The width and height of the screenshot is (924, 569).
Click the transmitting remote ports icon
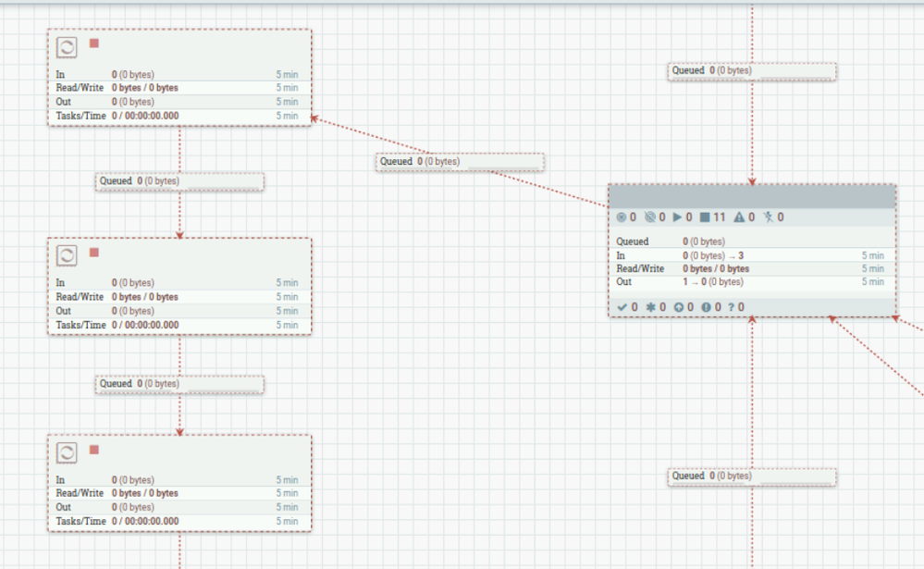coord(622,217)
